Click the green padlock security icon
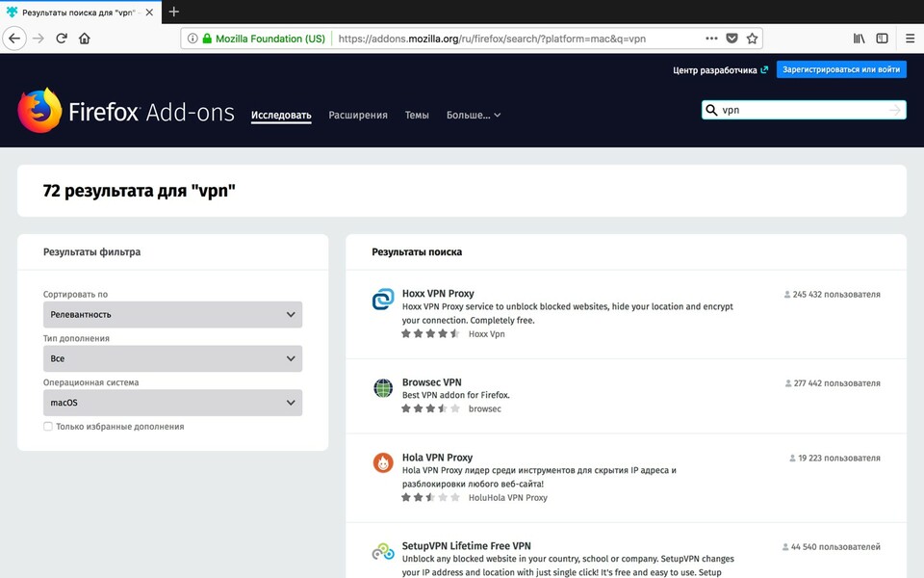The image size is (924, 578). (207, 39)
